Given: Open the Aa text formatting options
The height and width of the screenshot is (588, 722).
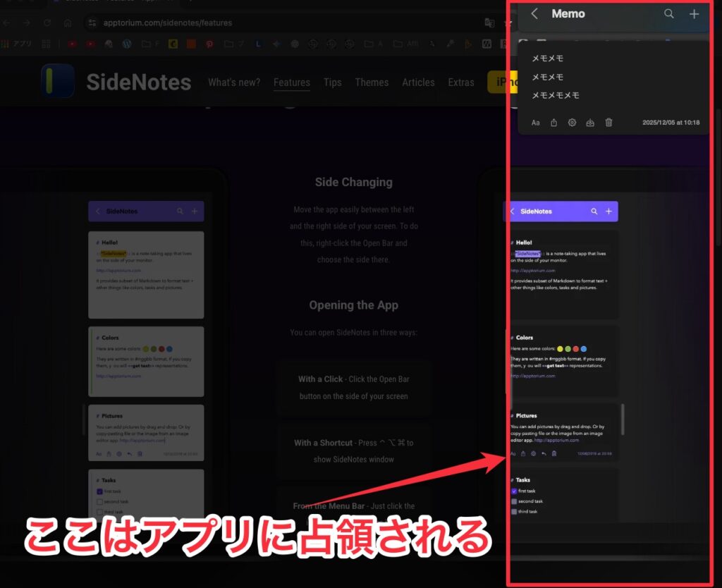Looking at the screenshot, I should pyautogui.click(x=536, y=123).
